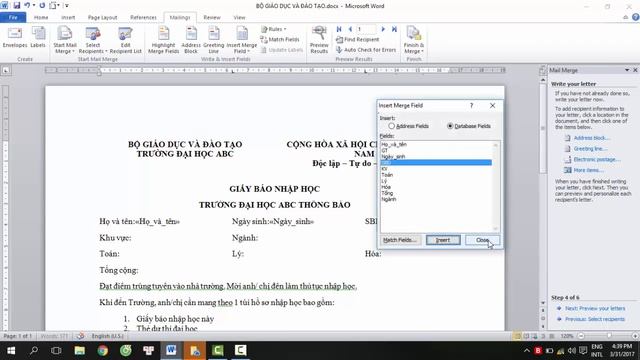Click Save icon in Quick Access toolbar
This screenshot has height=360, width=640.
(17, 6)
